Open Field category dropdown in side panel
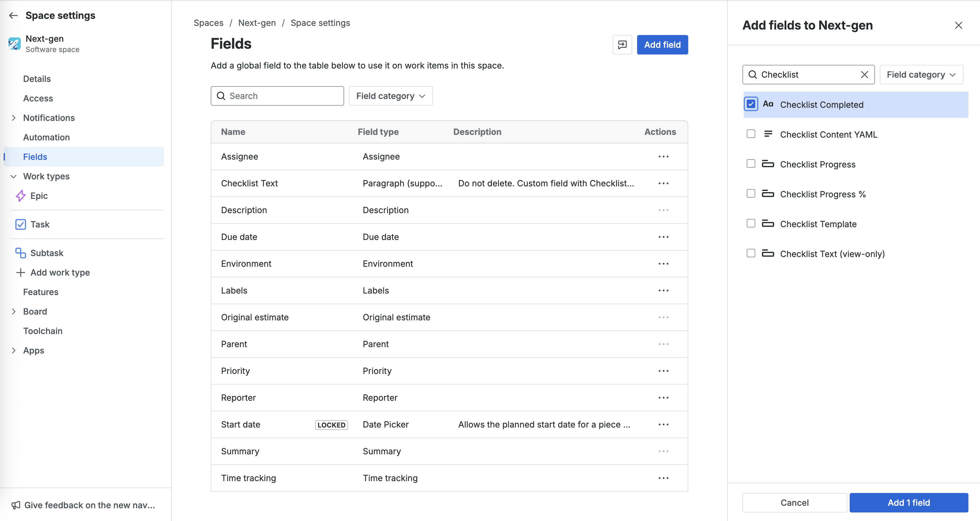The image size is (980, 521). (921, 75)
